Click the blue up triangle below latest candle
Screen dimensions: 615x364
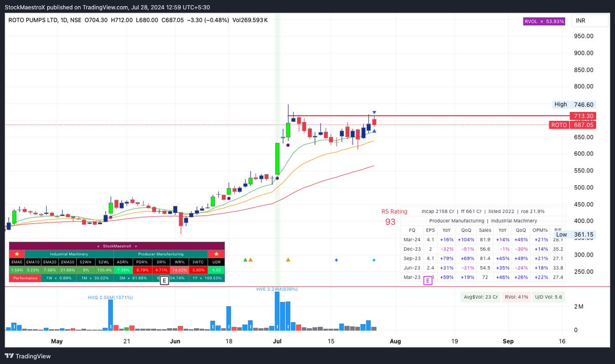click(375, 132)
